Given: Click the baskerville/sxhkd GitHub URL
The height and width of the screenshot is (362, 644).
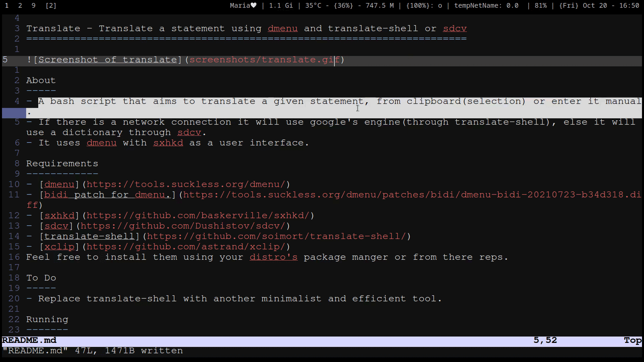Looking at the screenshot, I should [198, 216].
